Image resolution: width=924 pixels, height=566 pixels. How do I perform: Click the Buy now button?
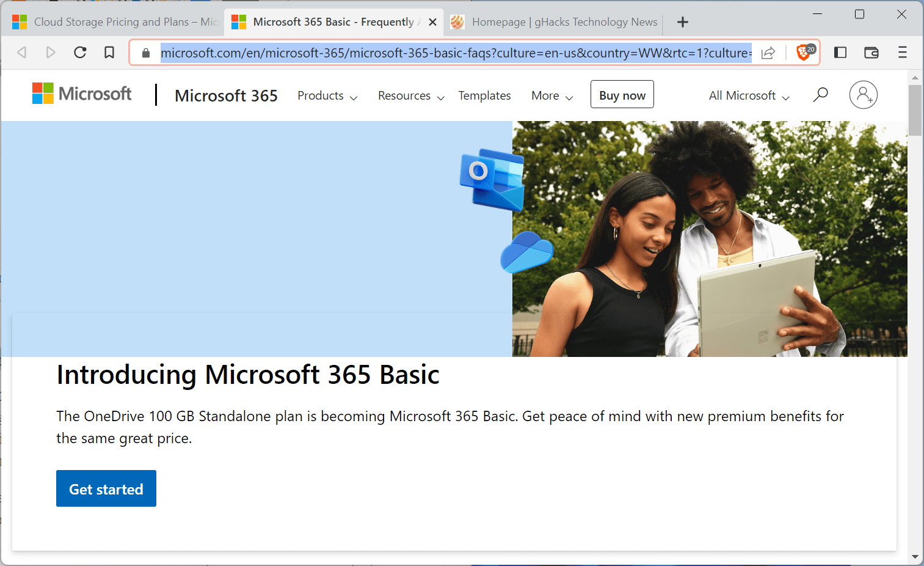coord(622,95)
